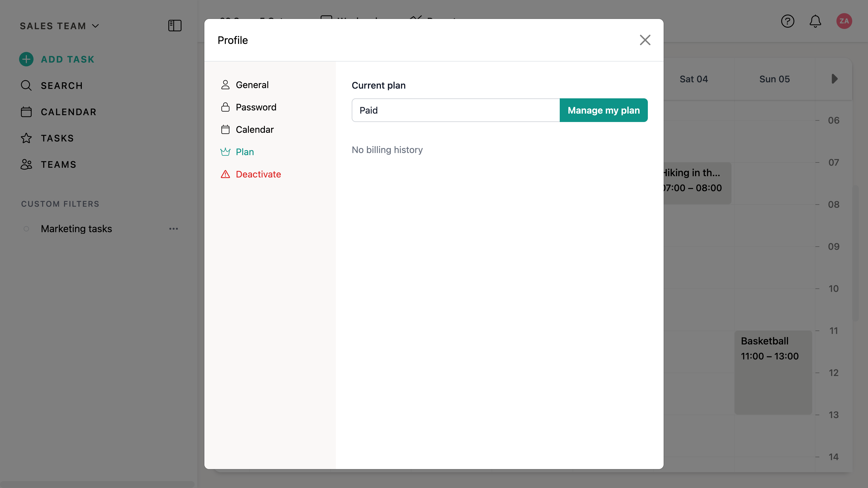Open Marketing tasks filter options menu
Viewport: 868px width, 488px height.
(x=174, y=229)
